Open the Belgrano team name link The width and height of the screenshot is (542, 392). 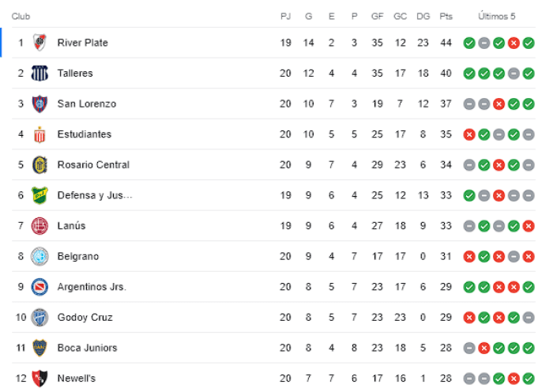78,257
